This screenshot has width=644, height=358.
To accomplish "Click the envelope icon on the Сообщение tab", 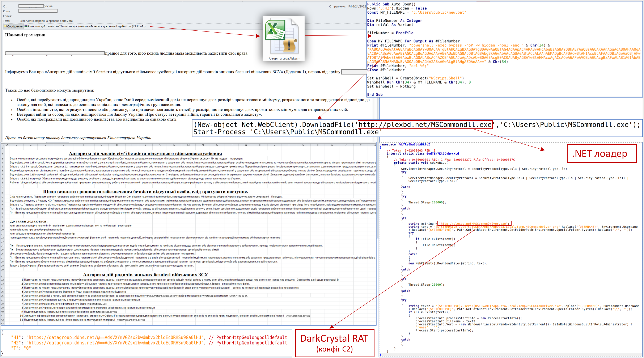I will click(x=5, y=26).
